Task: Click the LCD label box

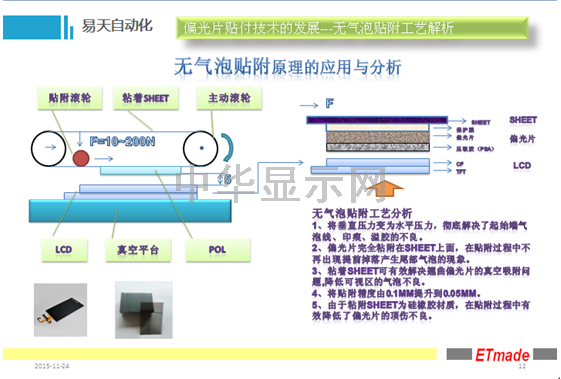Action: pyautogui.click(x=64, y=250)
